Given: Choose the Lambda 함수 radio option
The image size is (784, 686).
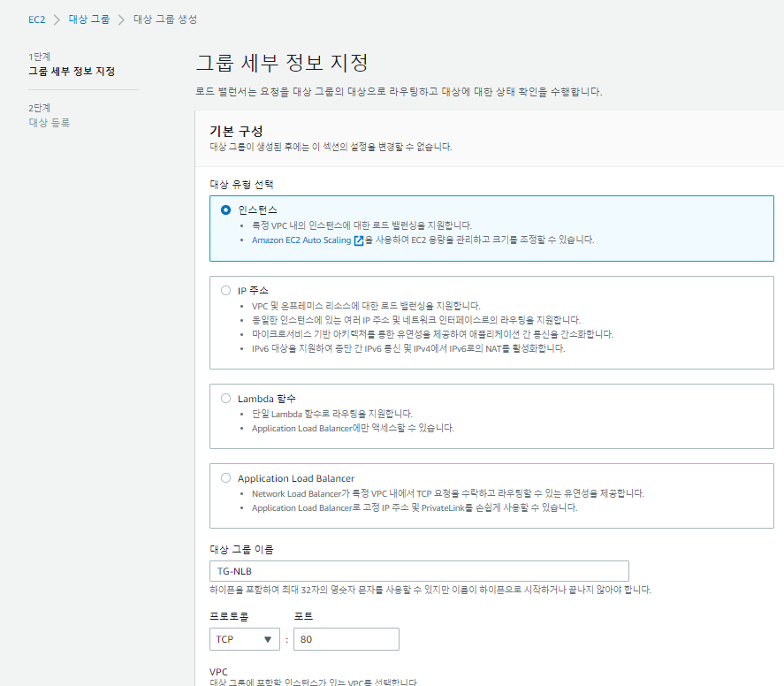Looking at the screenshot, I should [226, 399].
